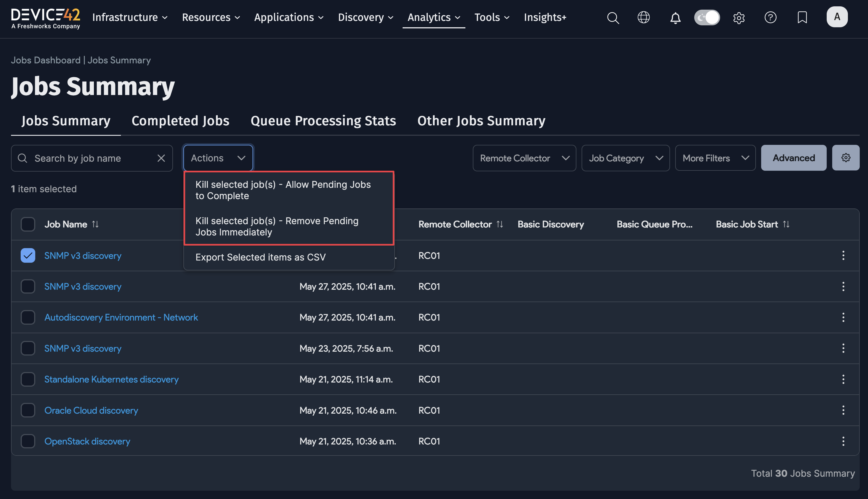Expand the More Filters dropdown
Screen dimensions: 868x499
[x=715, y=158]
